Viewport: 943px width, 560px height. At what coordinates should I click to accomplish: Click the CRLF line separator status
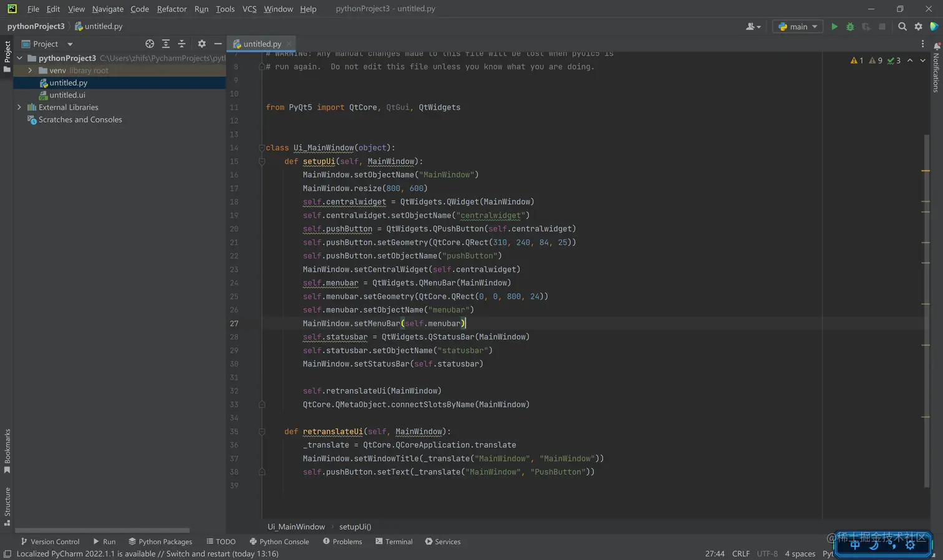[740, 554]
